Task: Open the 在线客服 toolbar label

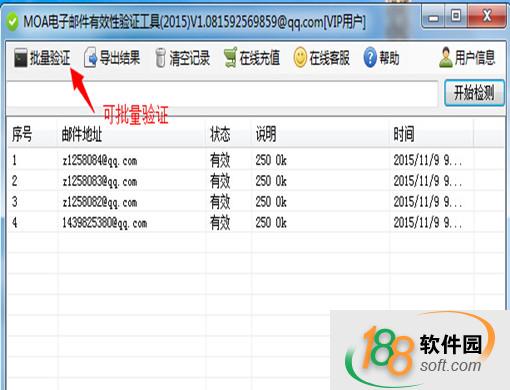Action: (x=330, y=58)
